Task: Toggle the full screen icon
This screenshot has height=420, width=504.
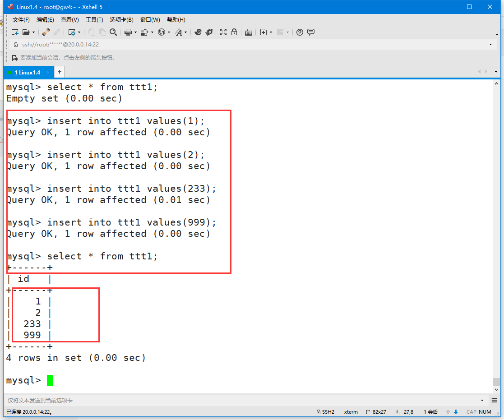Action: pyautogui.click(x=223, y=32)
